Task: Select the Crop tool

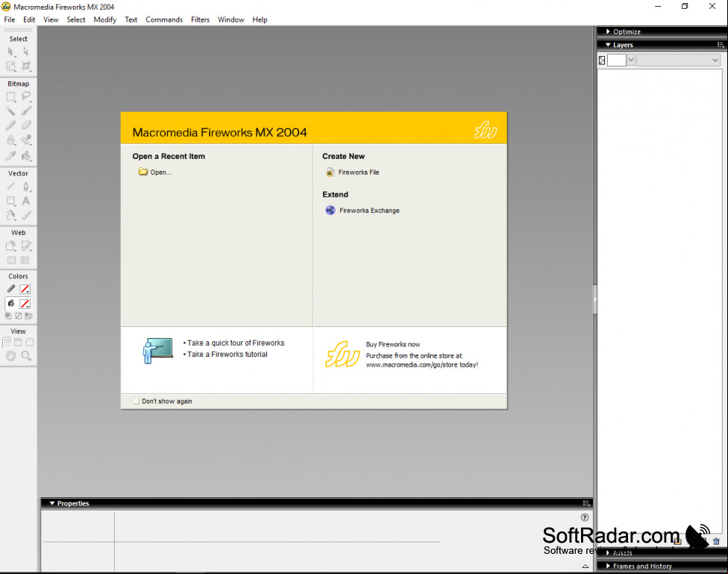Action: [26, 66]
